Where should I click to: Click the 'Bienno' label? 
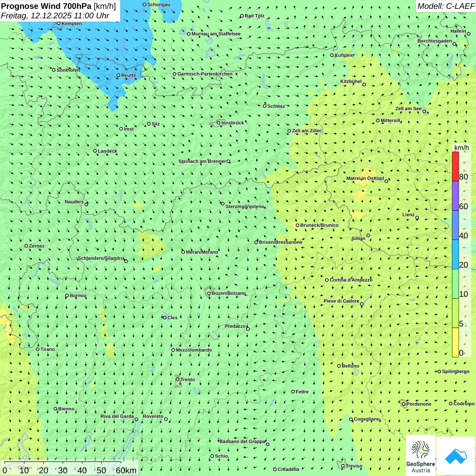tap(66, 409)
